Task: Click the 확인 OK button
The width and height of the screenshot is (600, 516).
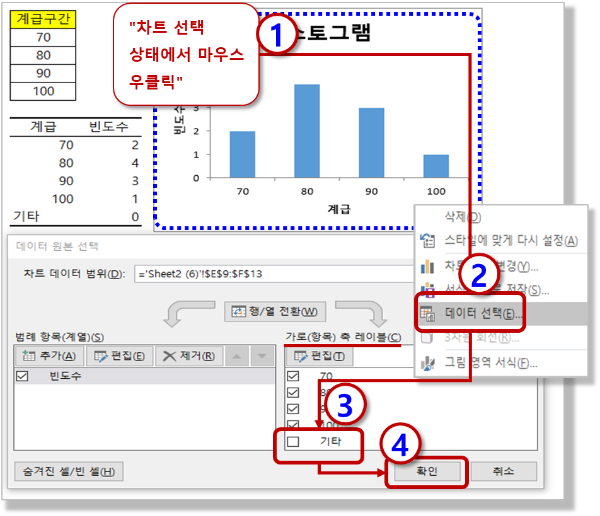Action: click(x=427, y=471)
